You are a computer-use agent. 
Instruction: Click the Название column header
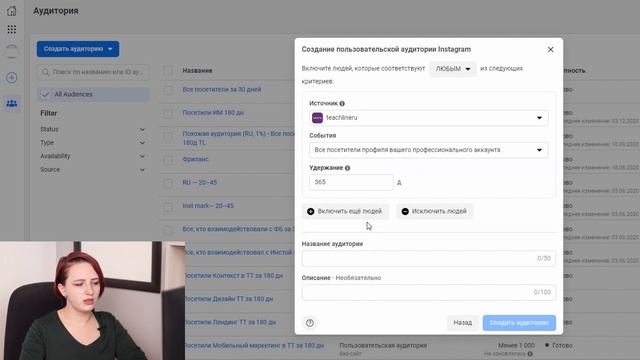[x=197, y=71]
